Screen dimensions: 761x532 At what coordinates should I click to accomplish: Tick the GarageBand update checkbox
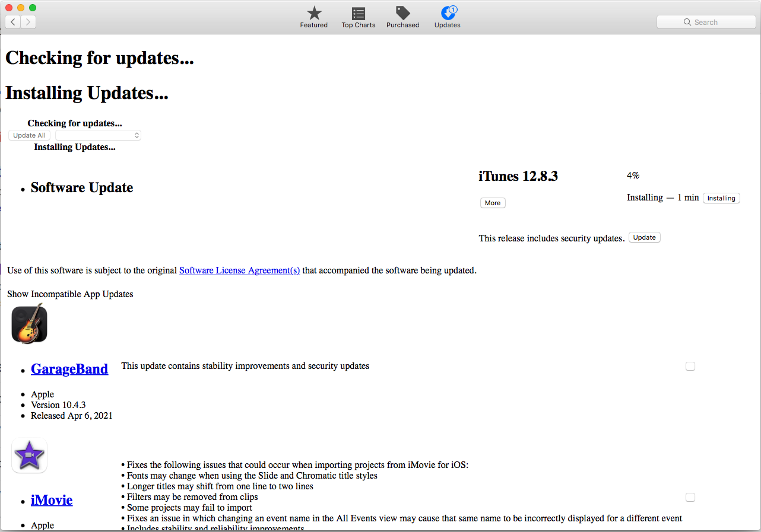690,367
